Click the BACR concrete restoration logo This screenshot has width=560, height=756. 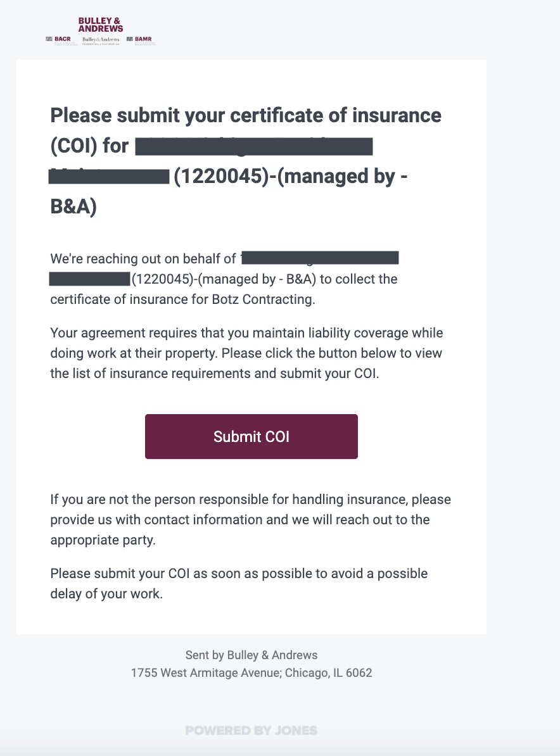(x=60, y=39)
